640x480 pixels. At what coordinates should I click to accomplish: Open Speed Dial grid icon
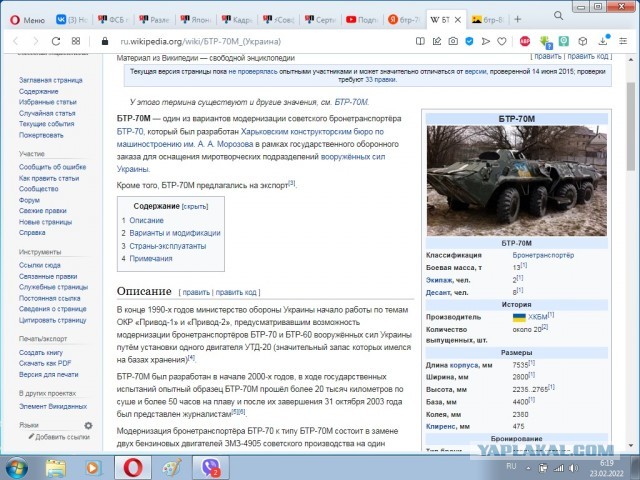76,41
